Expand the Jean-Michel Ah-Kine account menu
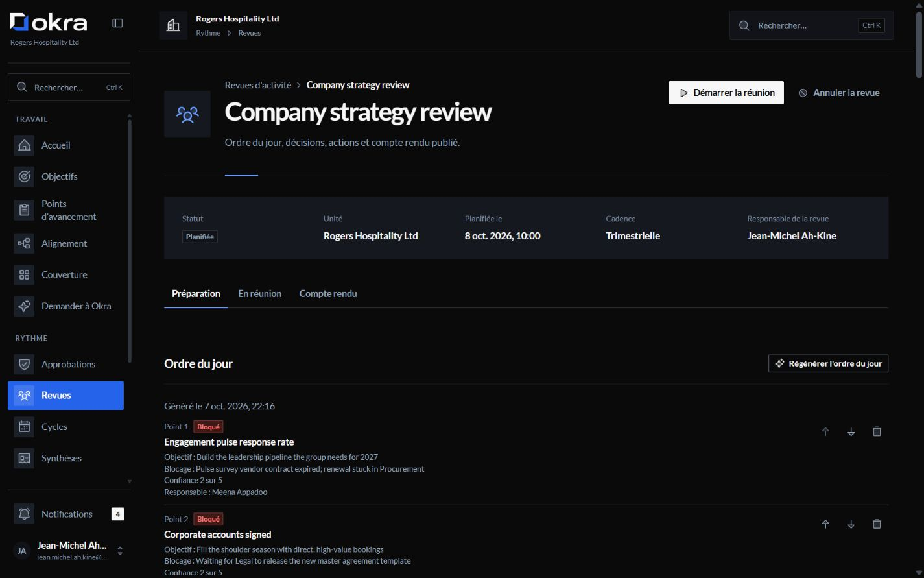This screenshot has width=924, height=578. pyautogui.click(x=69, y=551)
